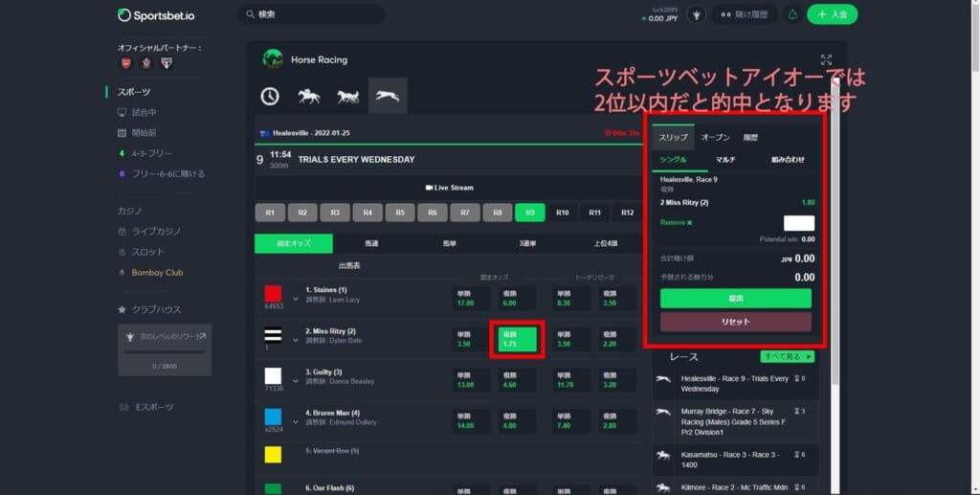Viewport: 980px width, 495px height.
Task: Toggle Guilty tote place odds 3.20
Action: click(x=617, y=380)
